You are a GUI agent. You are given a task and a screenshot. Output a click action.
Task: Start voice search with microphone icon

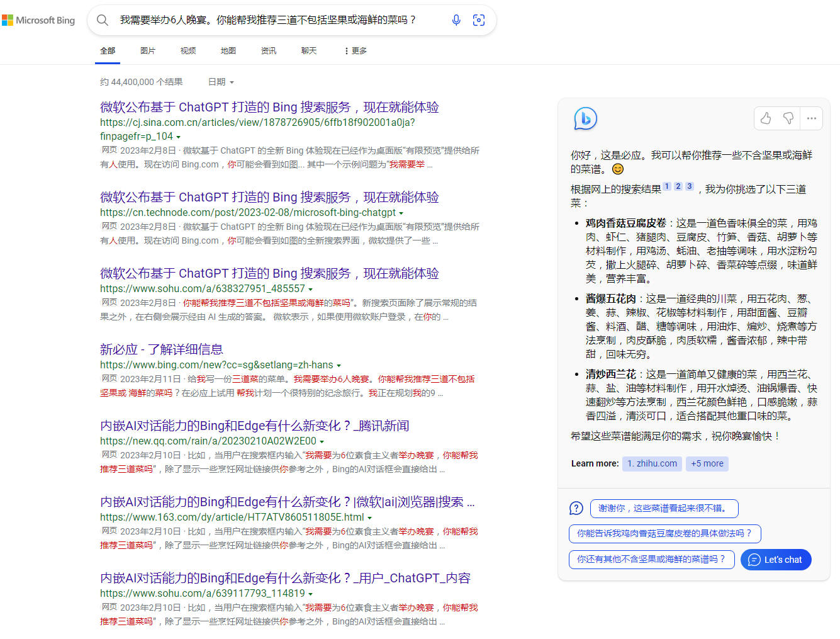pos(456,20)
